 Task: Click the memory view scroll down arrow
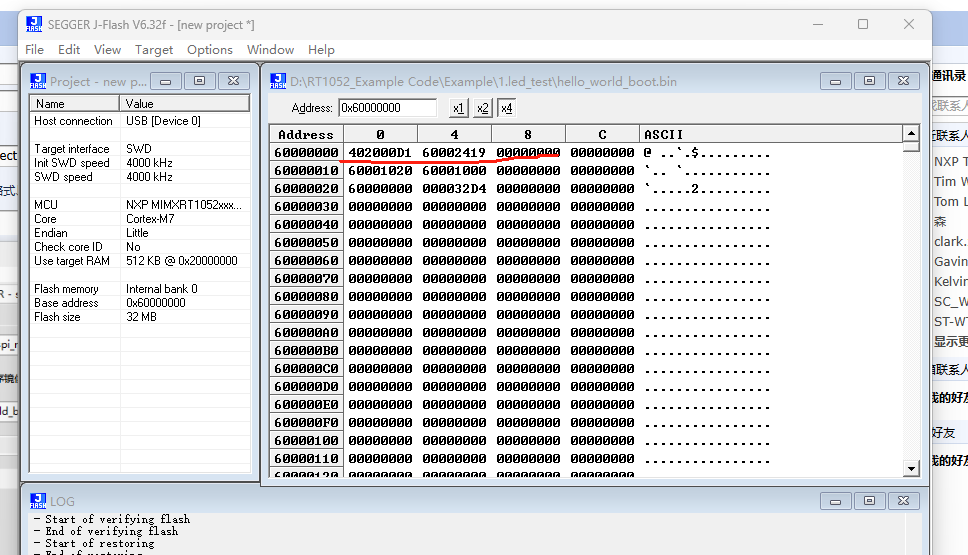click(911, 469)
